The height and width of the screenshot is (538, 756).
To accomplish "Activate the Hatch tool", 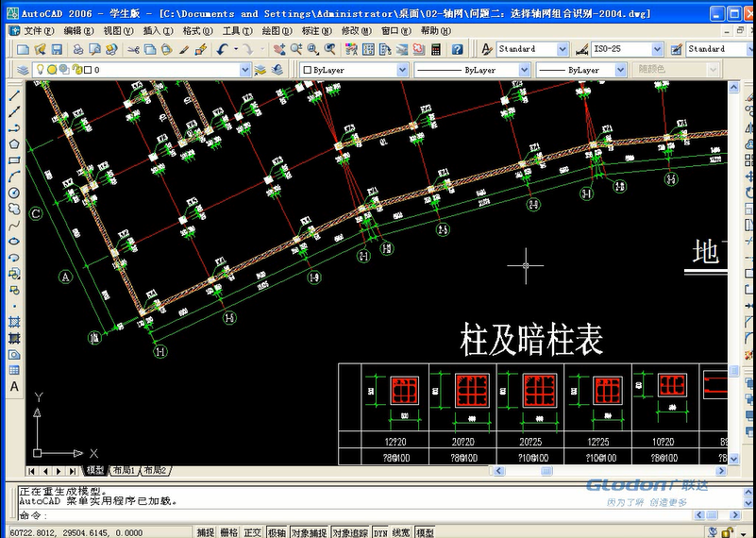I will [x=14, y=322].
